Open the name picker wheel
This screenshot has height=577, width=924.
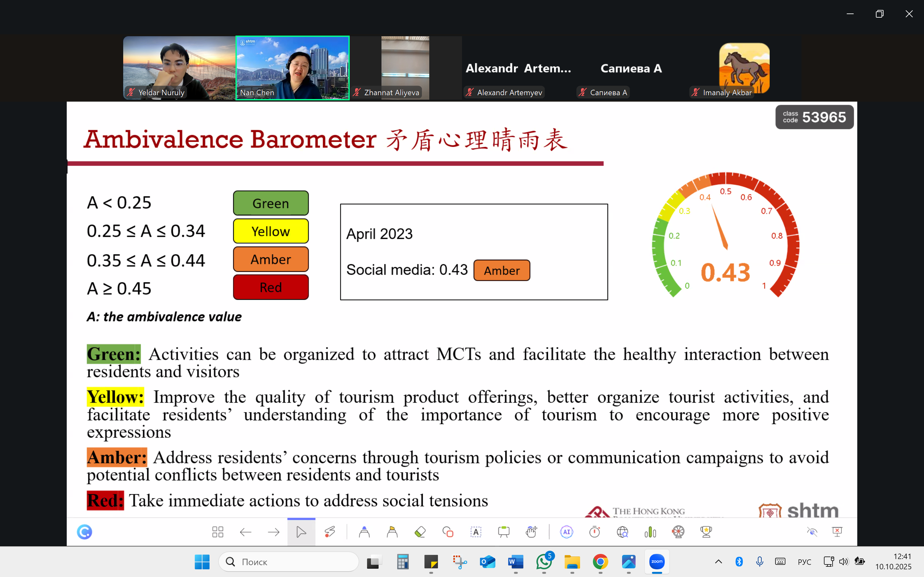tap(678, 531)
